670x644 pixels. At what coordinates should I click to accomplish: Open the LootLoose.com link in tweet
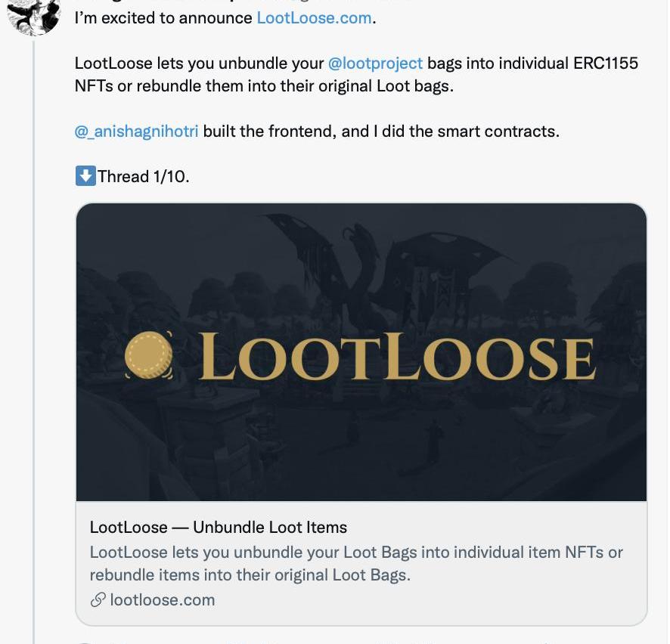[x=314, y=17]
